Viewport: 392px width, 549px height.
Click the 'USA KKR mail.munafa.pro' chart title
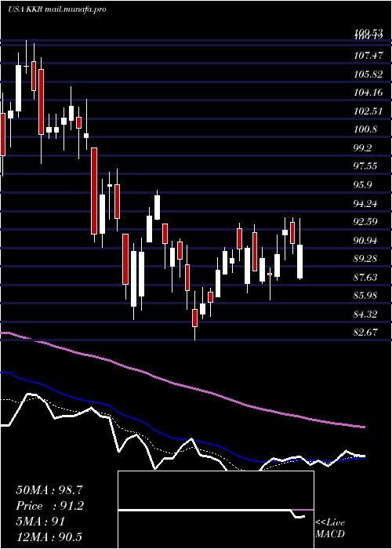56,9
